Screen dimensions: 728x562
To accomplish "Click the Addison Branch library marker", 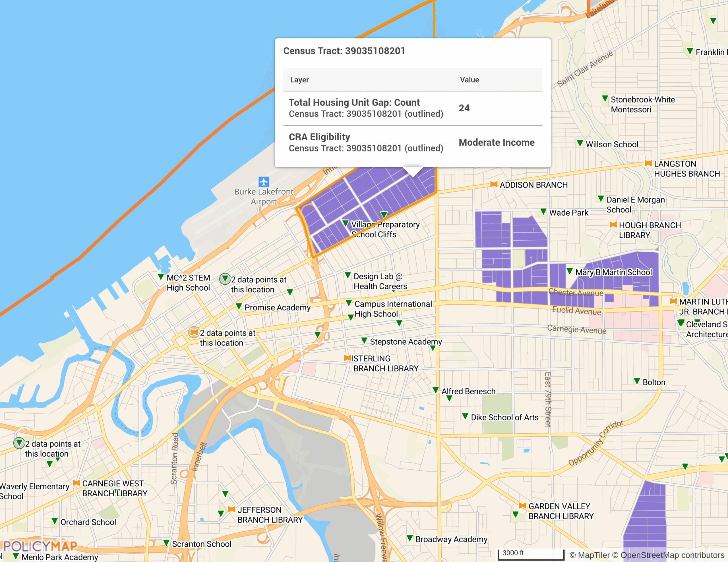I will point(494,184).
